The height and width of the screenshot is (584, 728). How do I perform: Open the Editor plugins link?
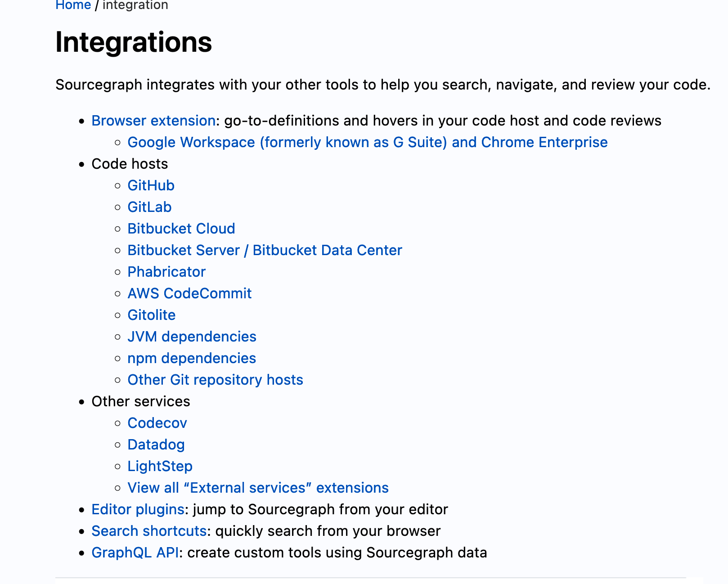pos(138,509)
